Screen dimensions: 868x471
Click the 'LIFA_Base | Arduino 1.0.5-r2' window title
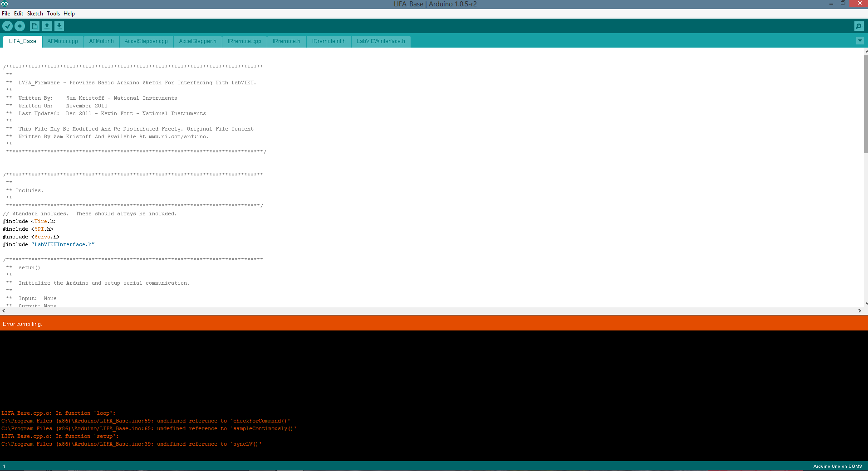(x=435, y=4)
